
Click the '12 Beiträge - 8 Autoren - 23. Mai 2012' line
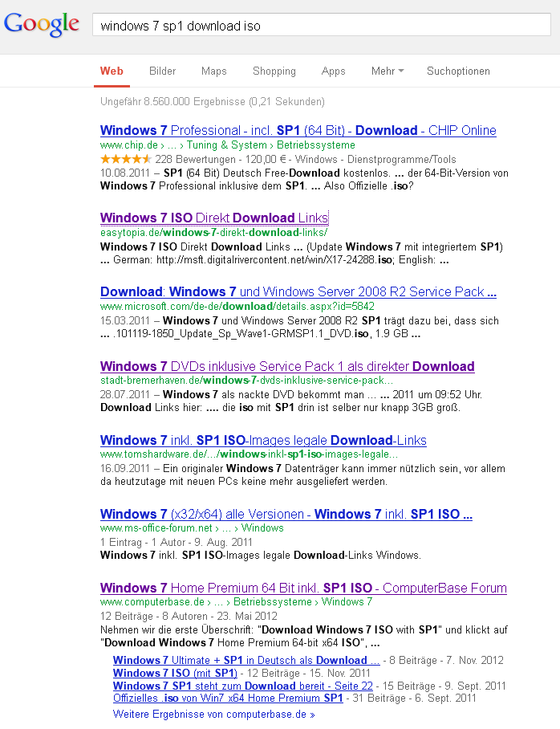click(189, 616)
